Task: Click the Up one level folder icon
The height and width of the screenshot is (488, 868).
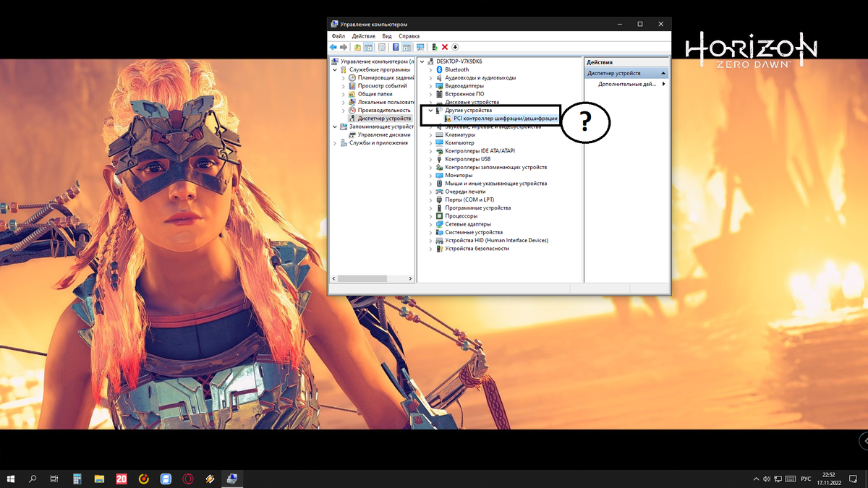Action: coord(357,47)
